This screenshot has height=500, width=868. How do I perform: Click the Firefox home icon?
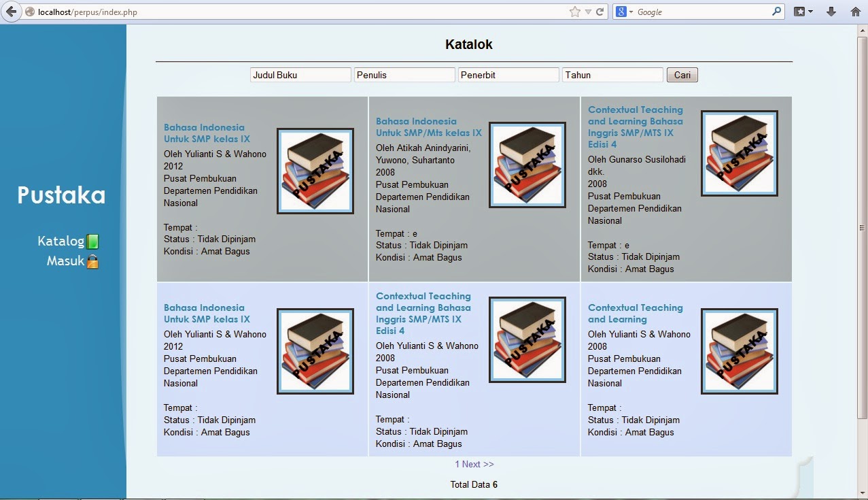[x=856, y=12]
